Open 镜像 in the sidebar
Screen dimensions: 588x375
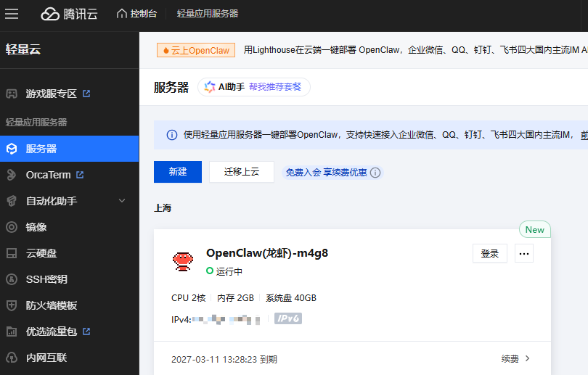[x=36, y=227]
